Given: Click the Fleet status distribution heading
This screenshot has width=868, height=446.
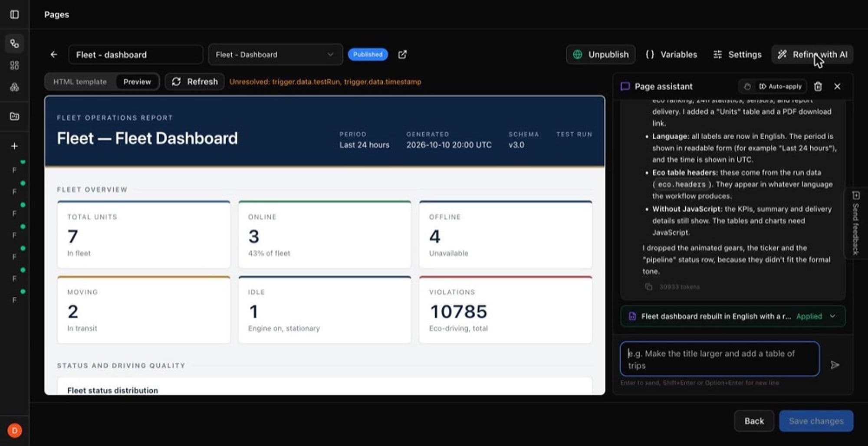Looking at the screenshot, I should pyautogui.click(x=112, y=390).
